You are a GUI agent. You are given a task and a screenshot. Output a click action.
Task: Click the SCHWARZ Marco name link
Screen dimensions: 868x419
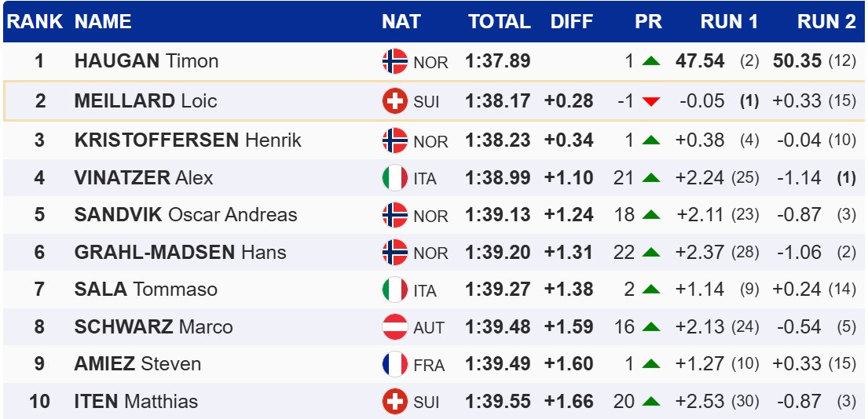(153, 326)
